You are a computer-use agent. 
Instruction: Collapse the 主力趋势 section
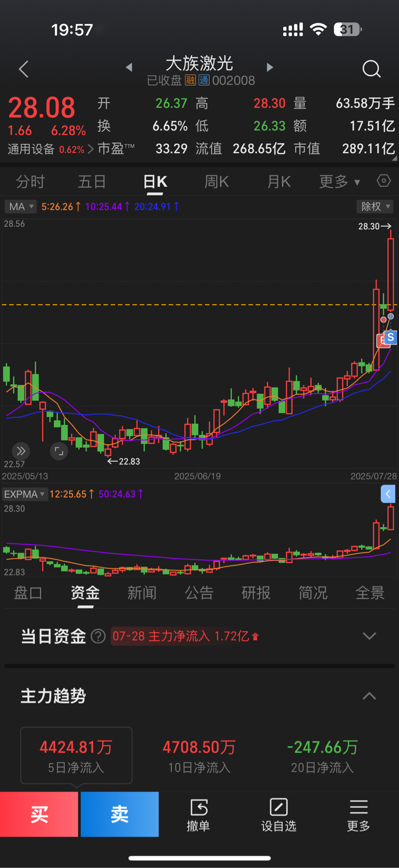369,696
